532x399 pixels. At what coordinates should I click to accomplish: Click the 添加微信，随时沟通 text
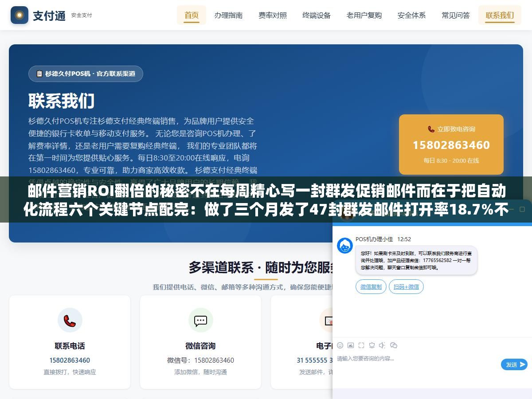(x=200, y=372)
